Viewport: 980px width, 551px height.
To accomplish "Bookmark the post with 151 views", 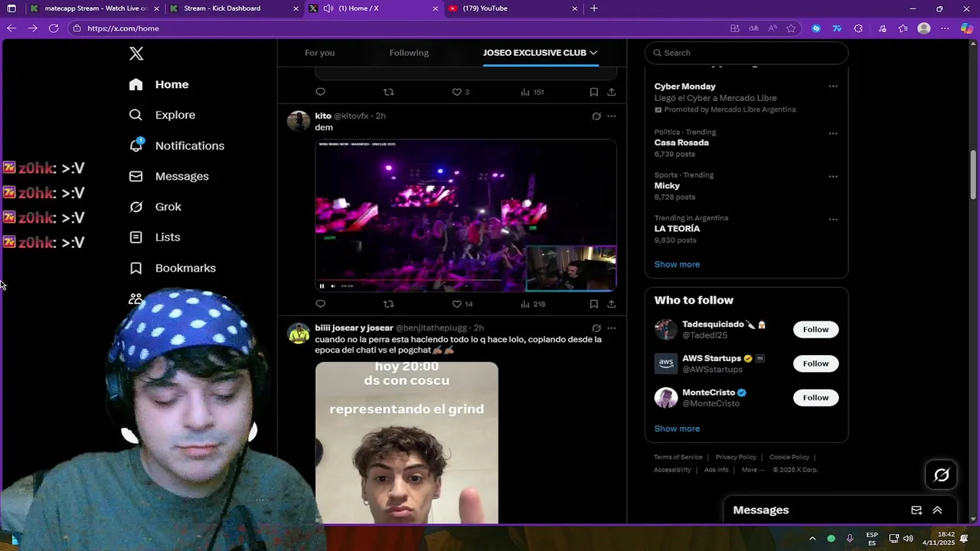I will tap(593, 92).
